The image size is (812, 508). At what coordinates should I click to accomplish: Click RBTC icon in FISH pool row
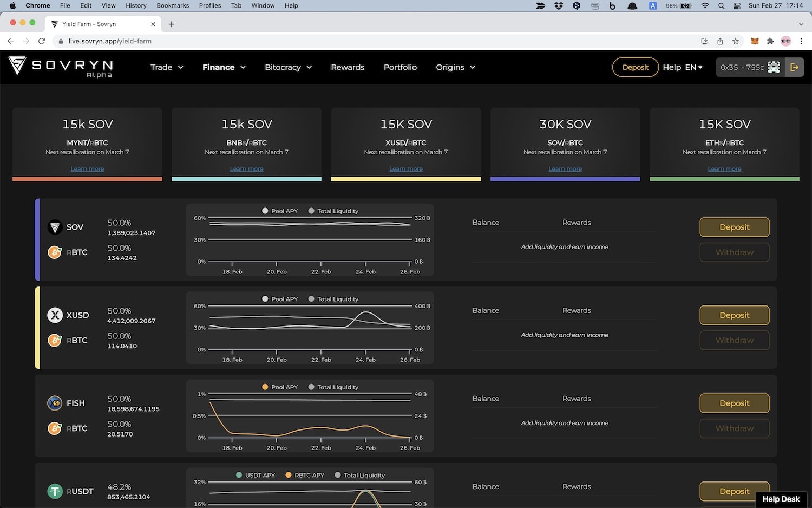(55, 428)
